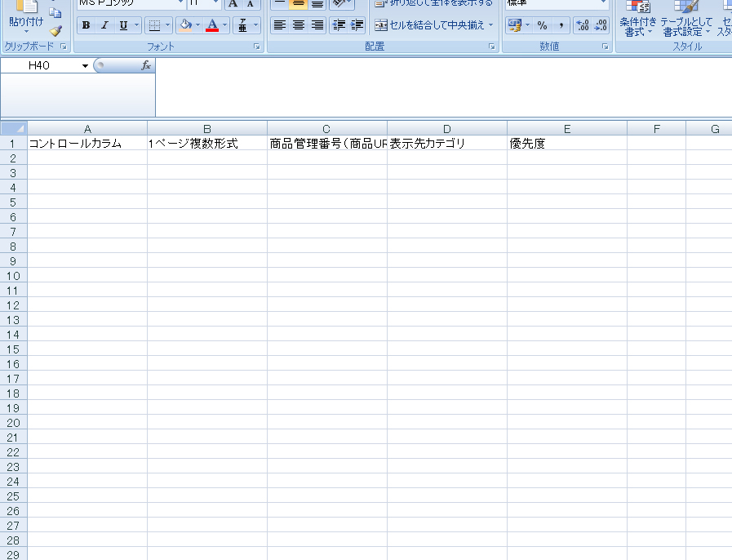Click cell containing 1ページ複数形式
This screenshot has width=732, height=560.
tap(207, 143)
